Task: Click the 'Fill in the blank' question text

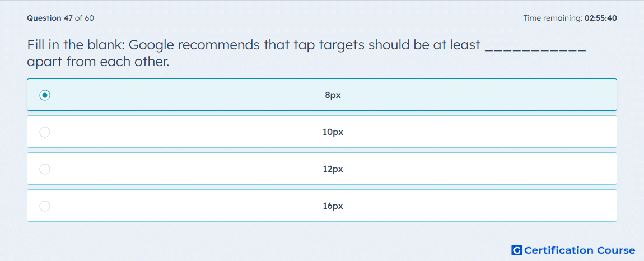Action: pos(306,53)
